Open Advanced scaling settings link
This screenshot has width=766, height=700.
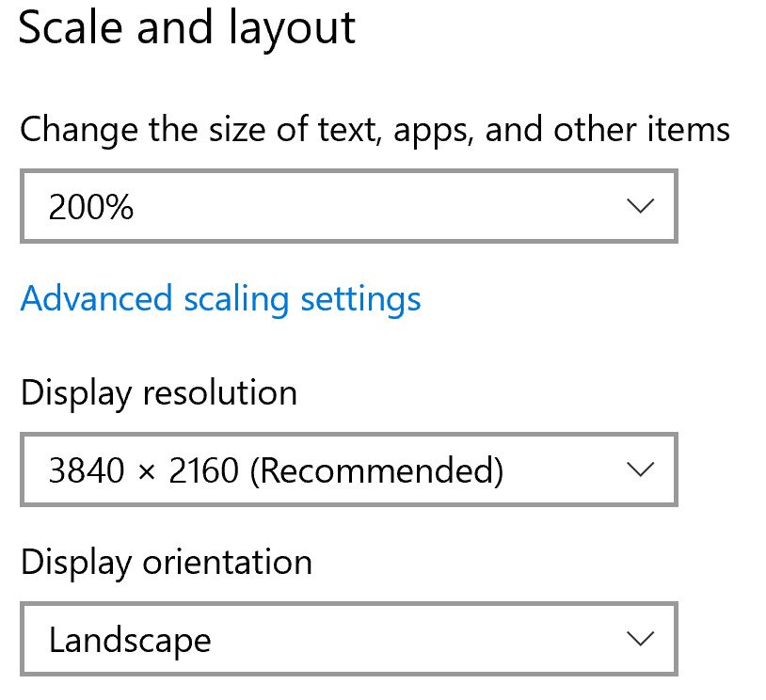click(220, 299)
